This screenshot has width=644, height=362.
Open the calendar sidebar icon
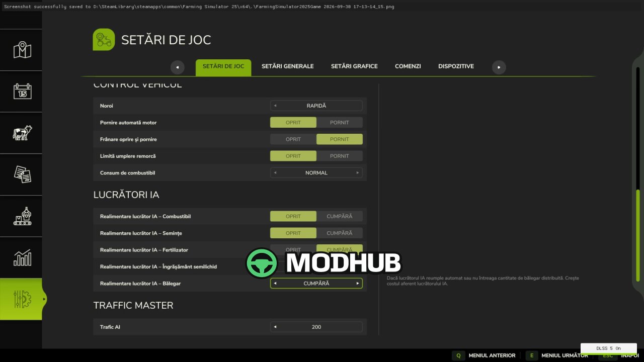(x=22, y=92)
